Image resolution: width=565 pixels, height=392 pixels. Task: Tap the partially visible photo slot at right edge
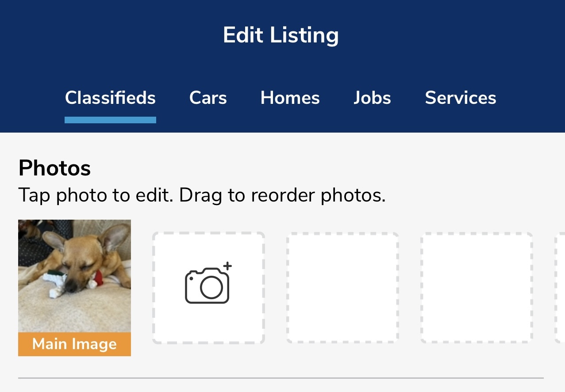[560, 288]
